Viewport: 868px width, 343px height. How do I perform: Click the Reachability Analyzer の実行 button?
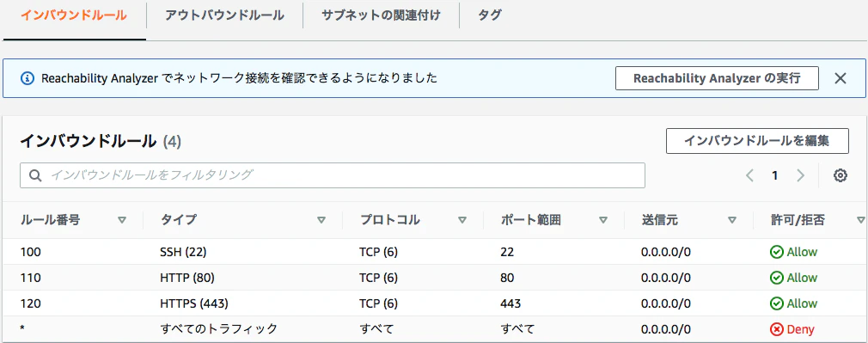[x=717, y=78]
